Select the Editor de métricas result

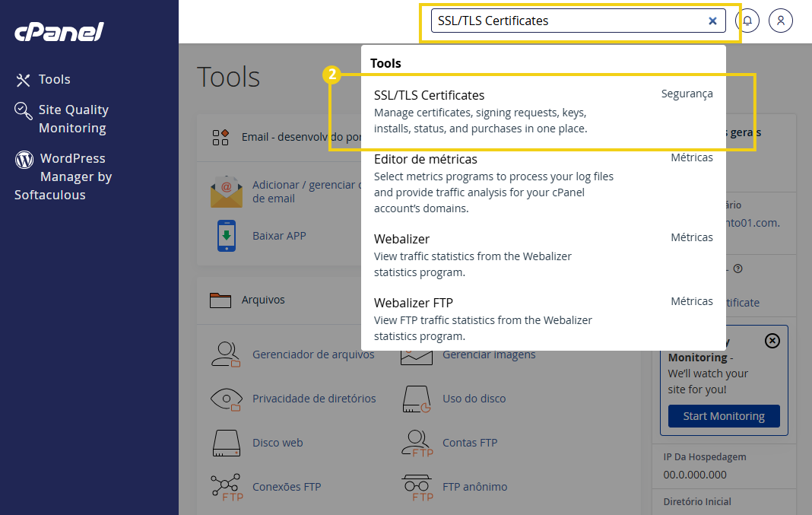click(543, 183)
